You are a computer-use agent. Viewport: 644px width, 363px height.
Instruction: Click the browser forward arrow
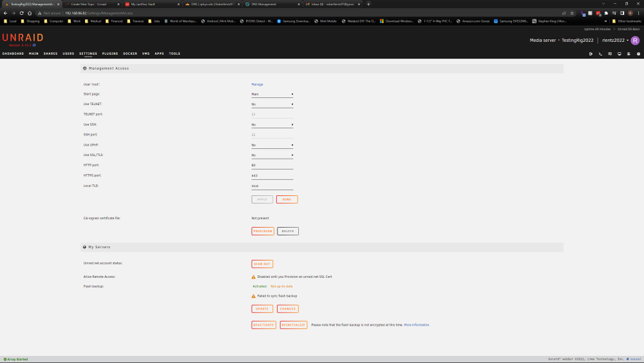13,13
